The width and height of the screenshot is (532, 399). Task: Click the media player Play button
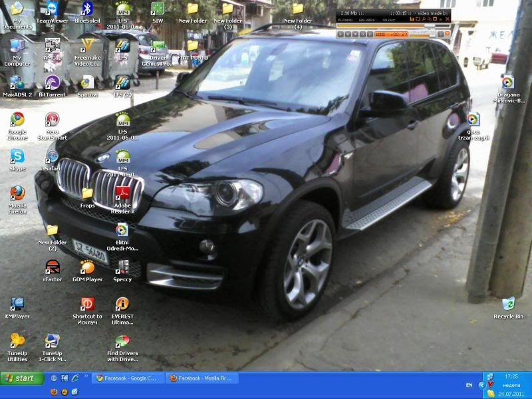click(340, 35)
